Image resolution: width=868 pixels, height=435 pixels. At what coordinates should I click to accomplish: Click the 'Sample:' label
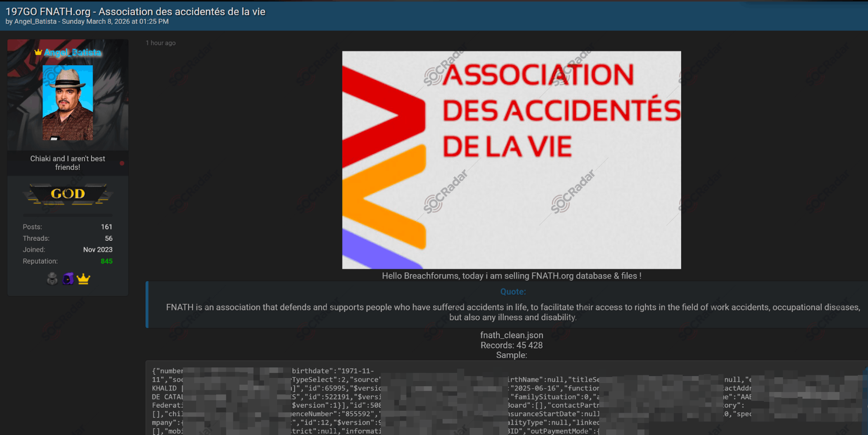coord(512,355)
